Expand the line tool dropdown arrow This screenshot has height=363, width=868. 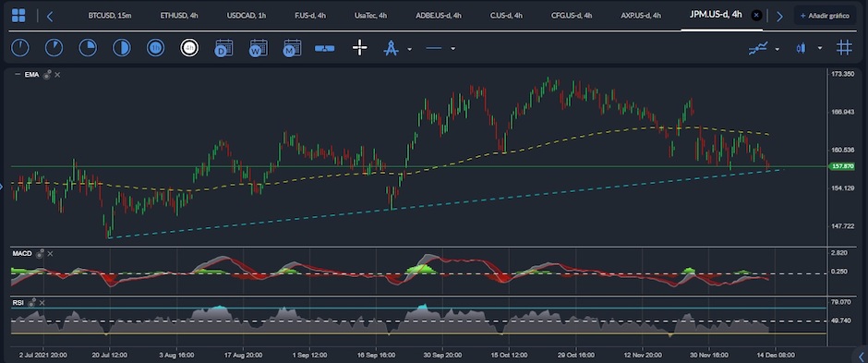coord(452,49)
